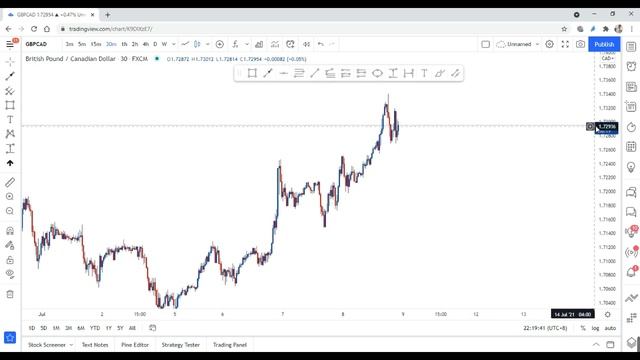Enter fullscreen mode

565,44
